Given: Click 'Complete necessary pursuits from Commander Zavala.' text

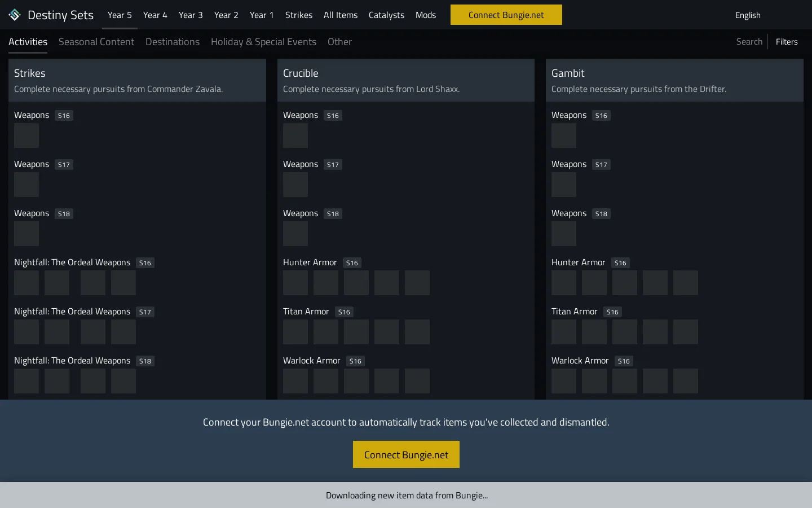Looking at the screenshot, I should (x=118, y=89).
